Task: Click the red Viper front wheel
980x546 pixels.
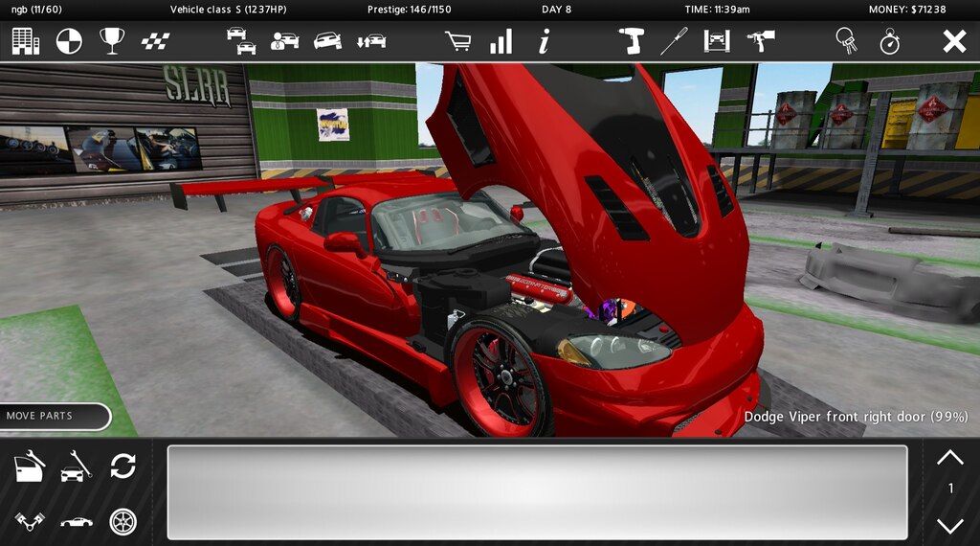Action: (503, 377)
